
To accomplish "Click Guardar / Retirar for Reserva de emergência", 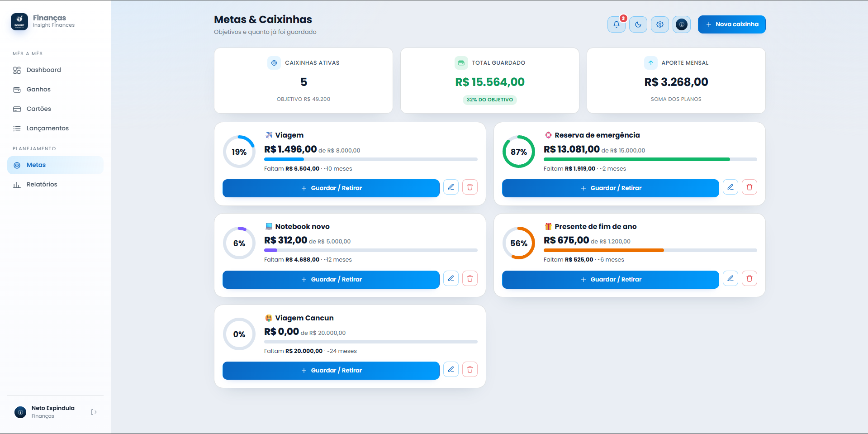I will [x=610, y=188].
